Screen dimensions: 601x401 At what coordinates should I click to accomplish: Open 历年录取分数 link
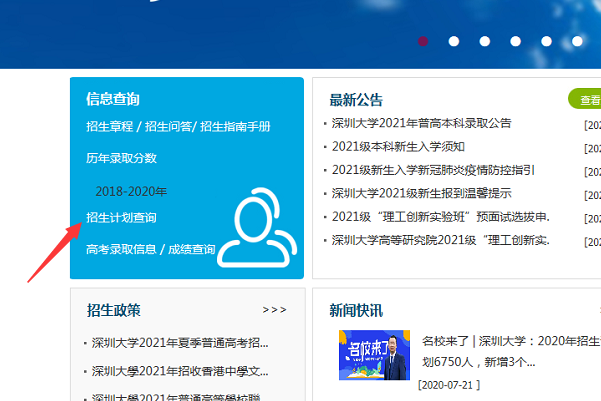click(121, 158)
